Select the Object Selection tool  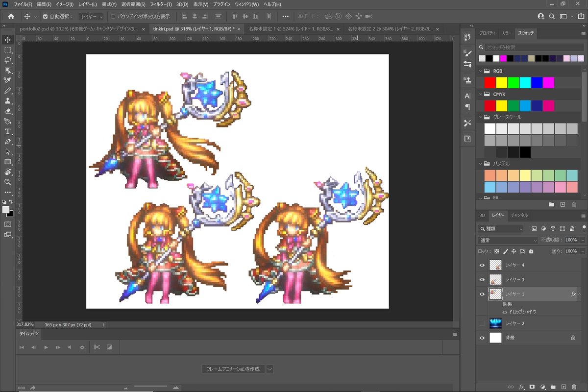tap(8, 70)
